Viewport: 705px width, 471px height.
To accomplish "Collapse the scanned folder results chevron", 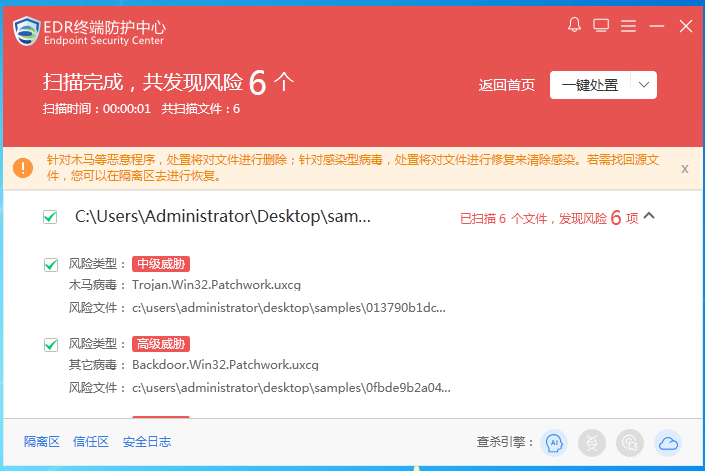I will pos(649,216).
